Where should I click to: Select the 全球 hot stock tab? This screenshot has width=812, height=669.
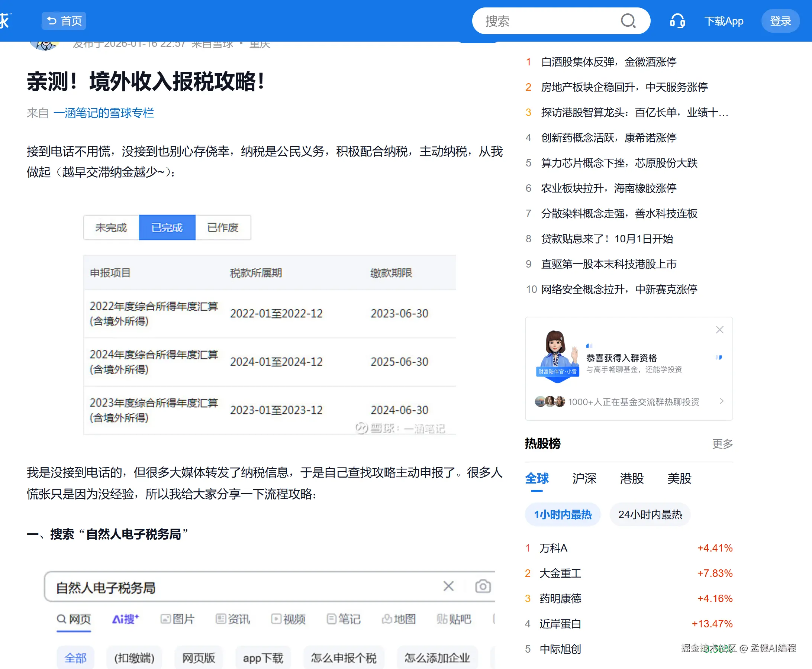(x=537, y=478)
